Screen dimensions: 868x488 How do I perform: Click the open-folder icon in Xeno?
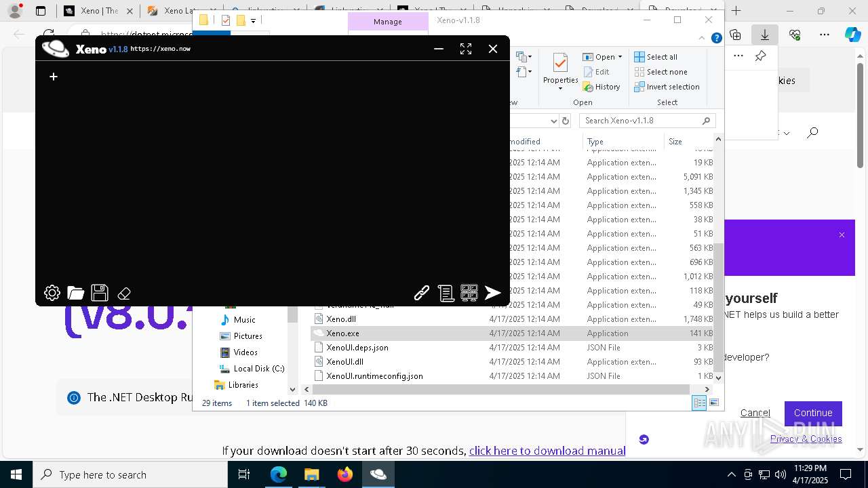(76, 293)
